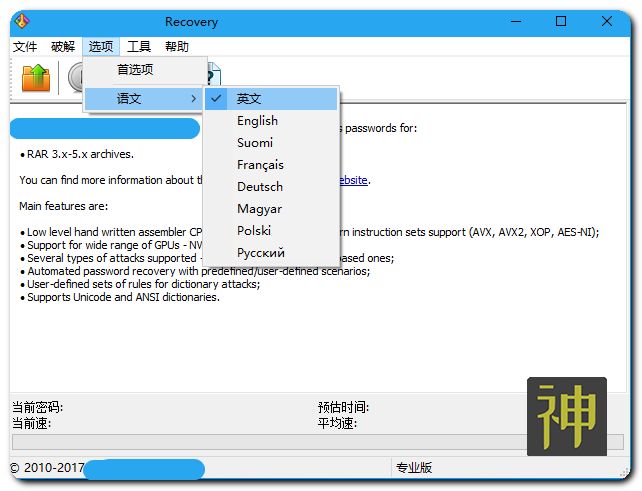Close the Recovery window
The image size is (642, 491).
[x=607, y=21]
